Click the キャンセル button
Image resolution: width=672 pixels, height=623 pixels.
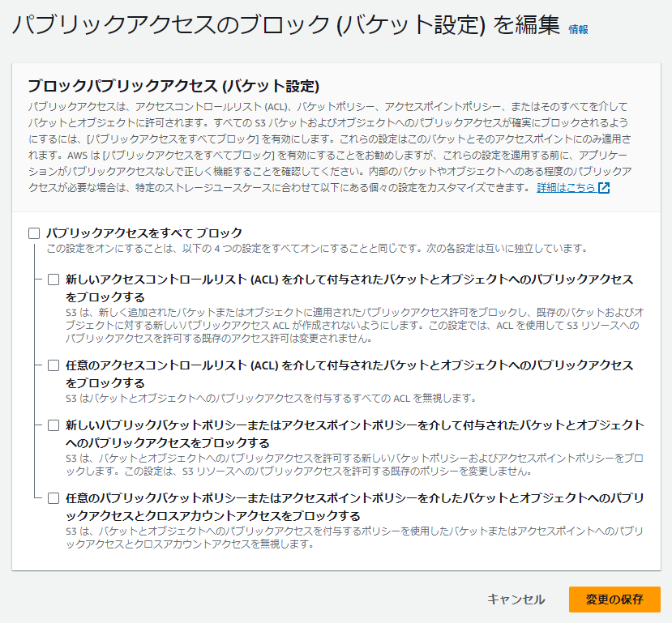pyautogui.click(x=516, y=599)
